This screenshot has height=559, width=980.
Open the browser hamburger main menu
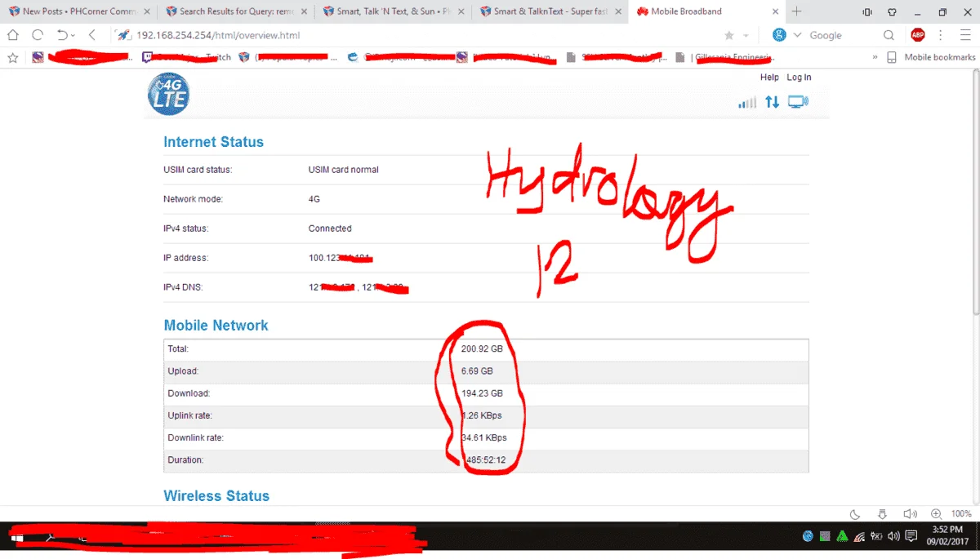point(964,35)
